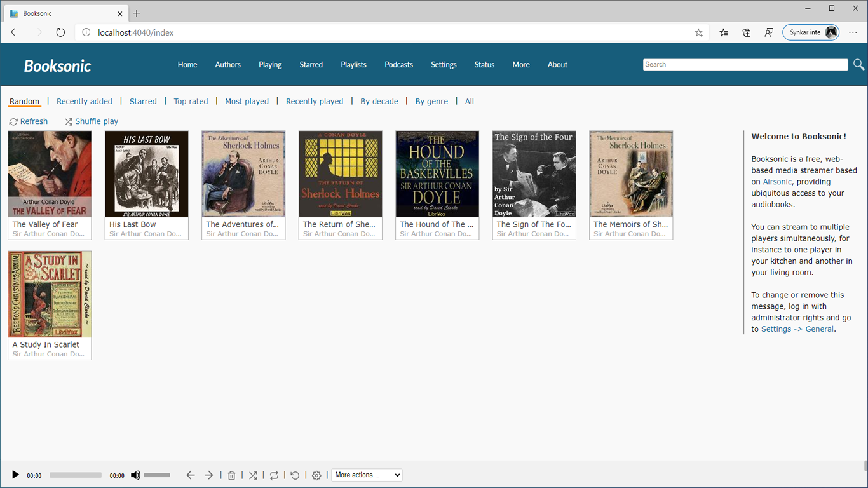This screenshot has height=488, width=868.
Task: Select the Random filter tab
Action: (24, 102)
